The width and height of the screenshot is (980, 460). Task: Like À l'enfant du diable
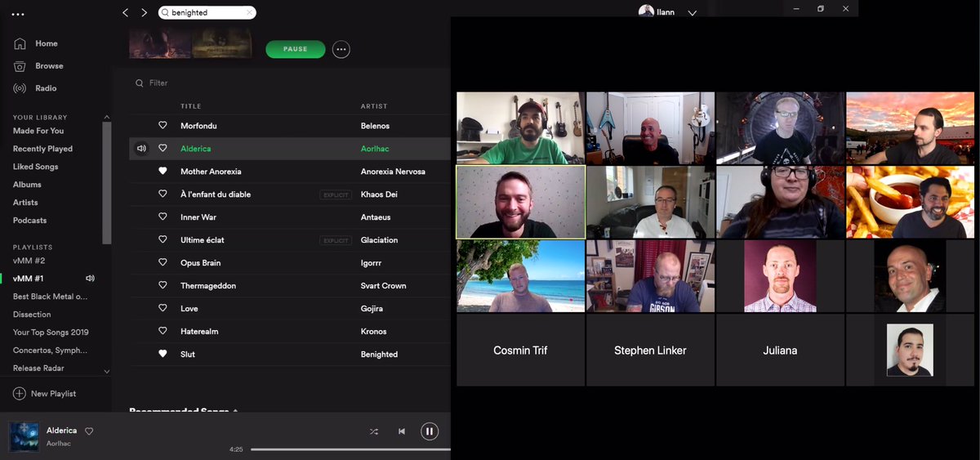pyautogui.click(x=163, y=194)
